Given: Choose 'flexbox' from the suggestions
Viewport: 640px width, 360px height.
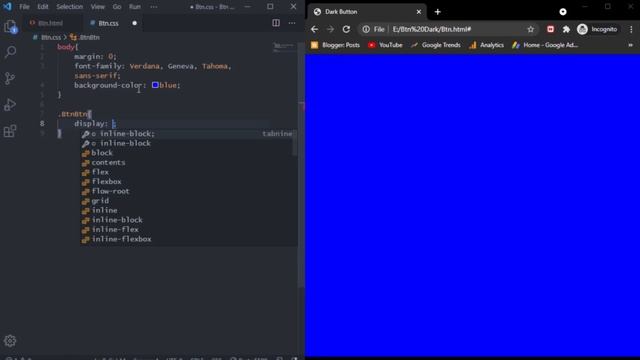Looking at the screenshot, I should click(x=187, y=182).
